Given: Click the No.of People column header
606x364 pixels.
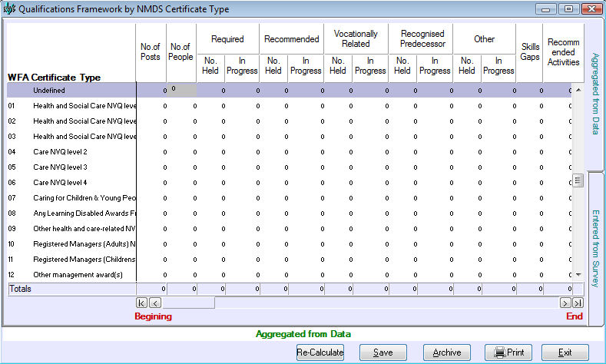Looking at the screenshot, I should (180, 51).
